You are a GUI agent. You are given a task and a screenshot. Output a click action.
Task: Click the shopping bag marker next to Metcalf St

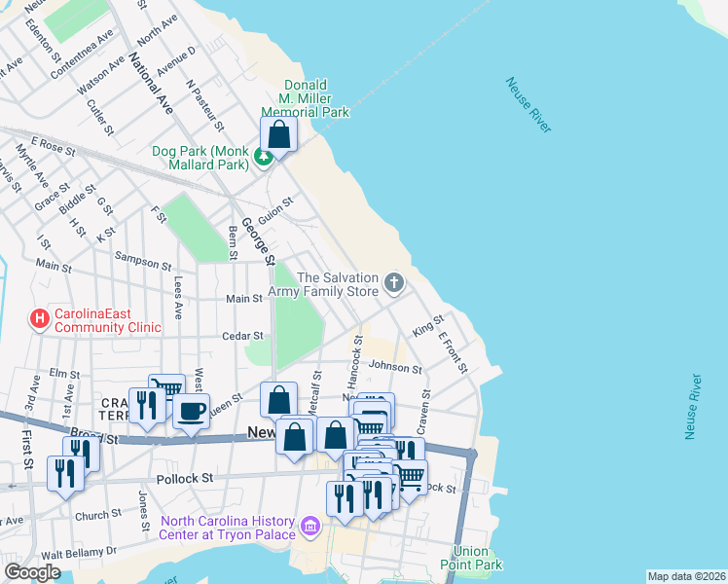pos(278,401)
